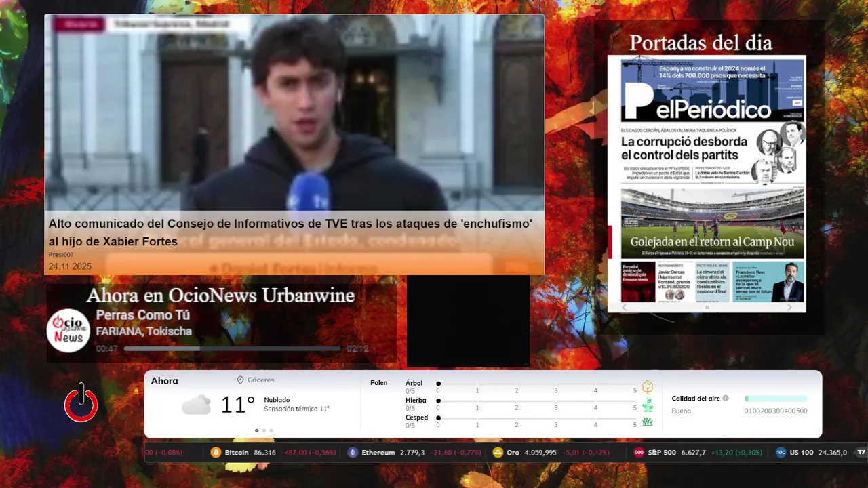Screen dimensions: 868x488
Task: Click the Hierba pollen level slider
Action: pos(536,401)
